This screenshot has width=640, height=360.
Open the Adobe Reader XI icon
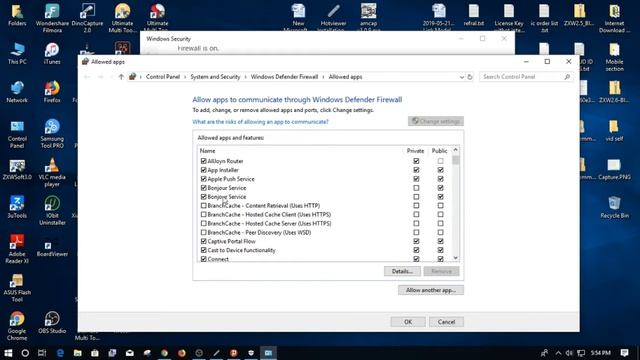(17, 249)
